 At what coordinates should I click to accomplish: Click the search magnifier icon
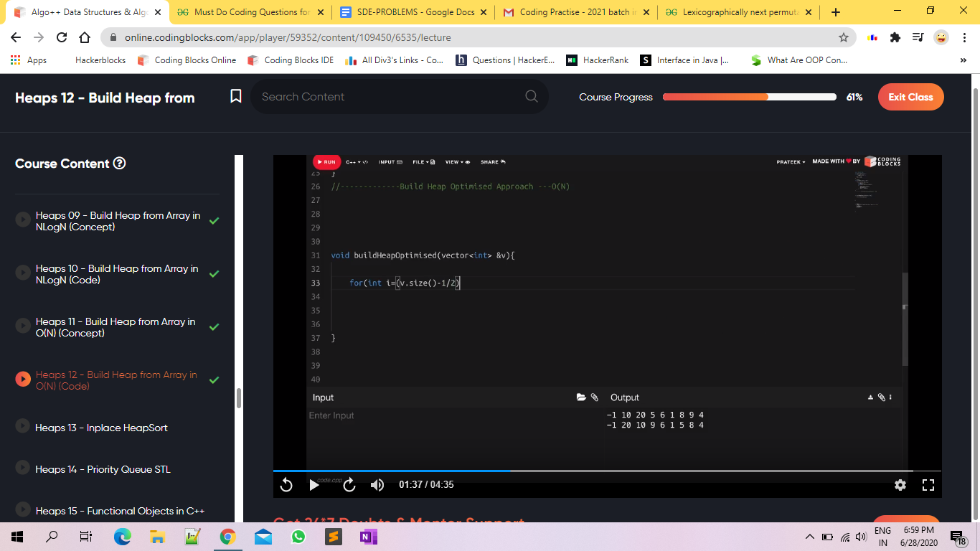[x=531, y=96]
